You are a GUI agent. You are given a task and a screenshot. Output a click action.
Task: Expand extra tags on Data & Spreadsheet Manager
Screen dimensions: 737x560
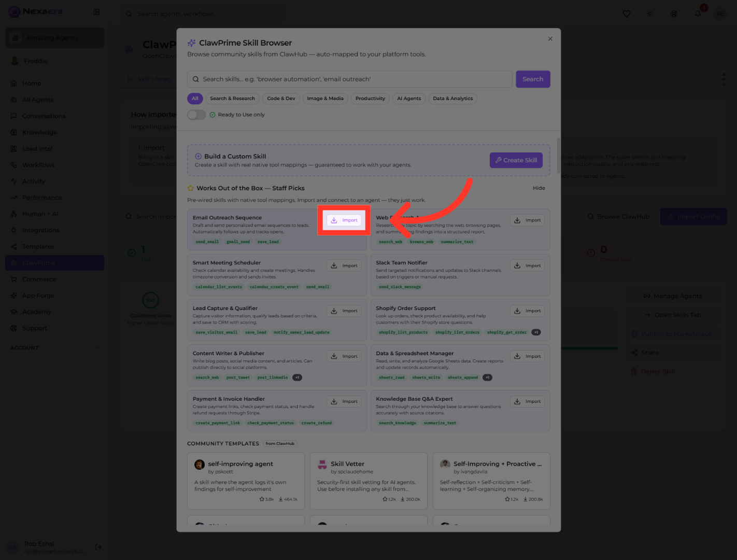487,377
